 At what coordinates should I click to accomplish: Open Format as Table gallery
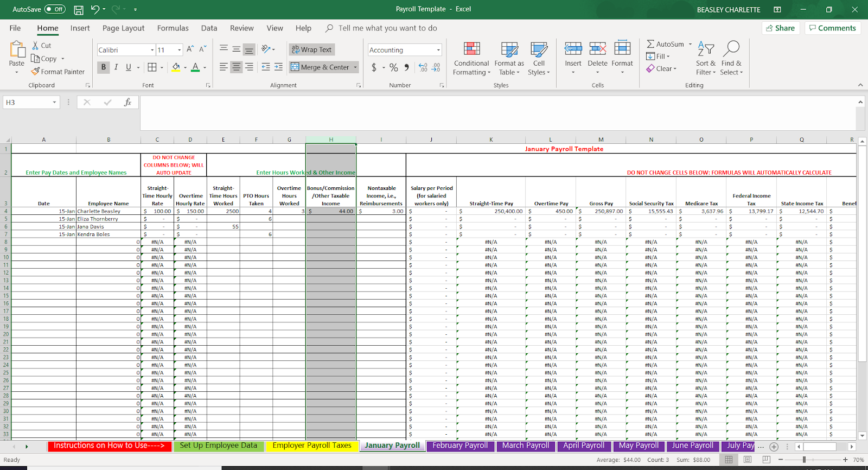pyautogui.click(x=509, y=59)
